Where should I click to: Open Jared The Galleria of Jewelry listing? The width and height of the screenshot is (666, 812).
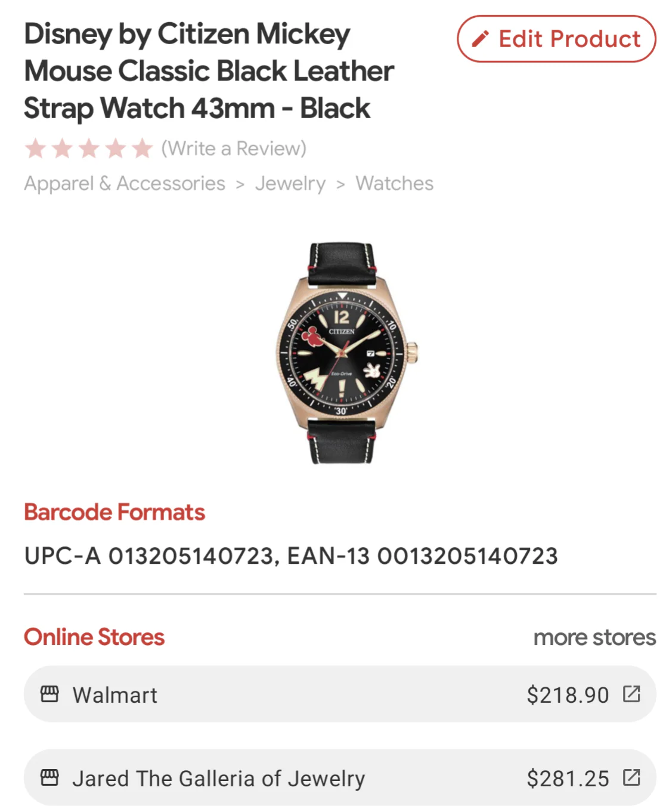(218, 779)
